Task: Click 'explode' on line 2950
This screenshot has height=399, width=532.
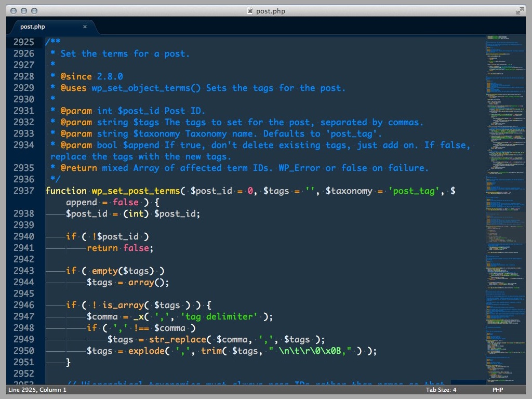Action: (146, 351)
